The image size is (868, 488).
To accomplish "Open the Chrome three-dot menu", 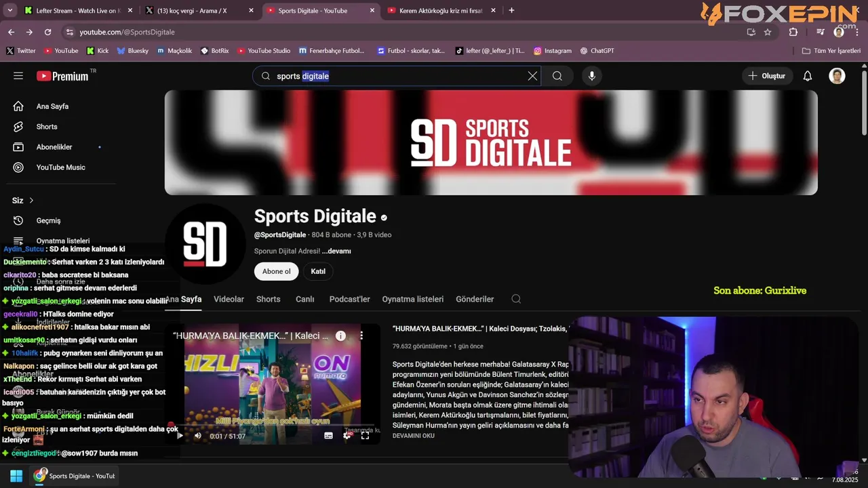I will tap(858, 32).
